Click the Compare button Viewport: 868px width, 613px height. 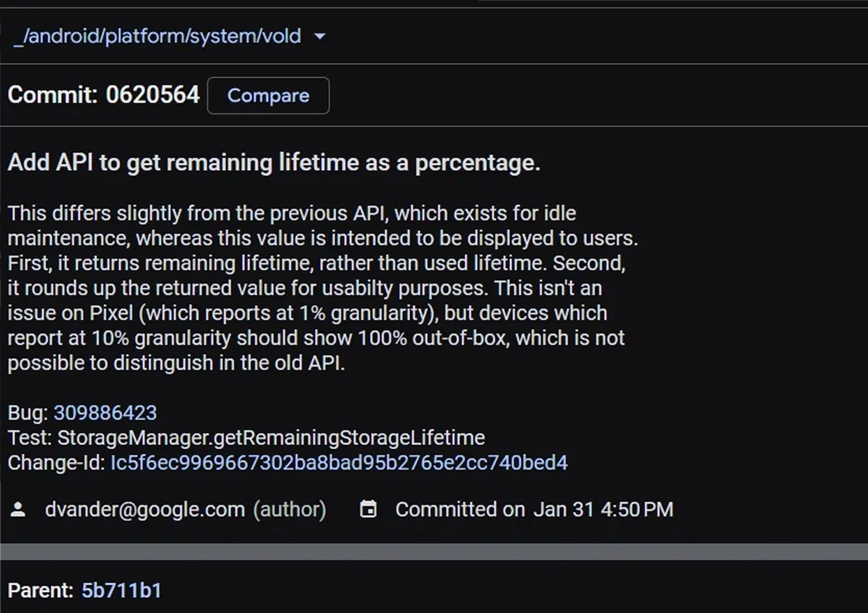[x=268, y=96]
